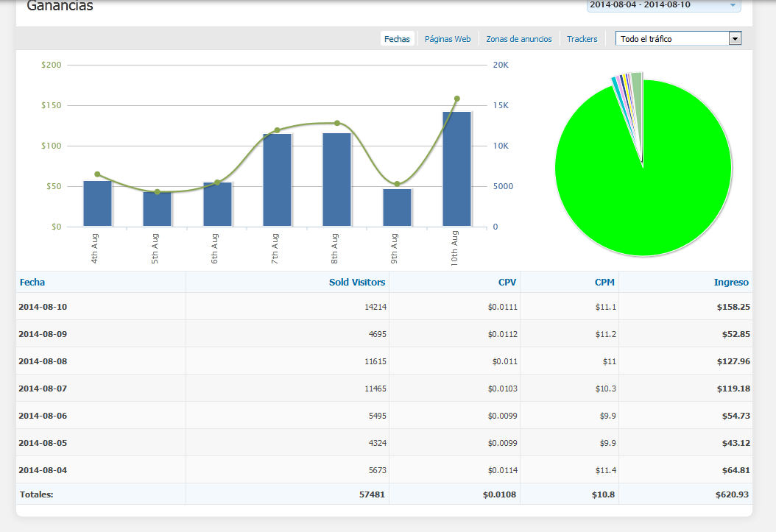
Task: Sort table by Fecha column header
Action: 32,283
